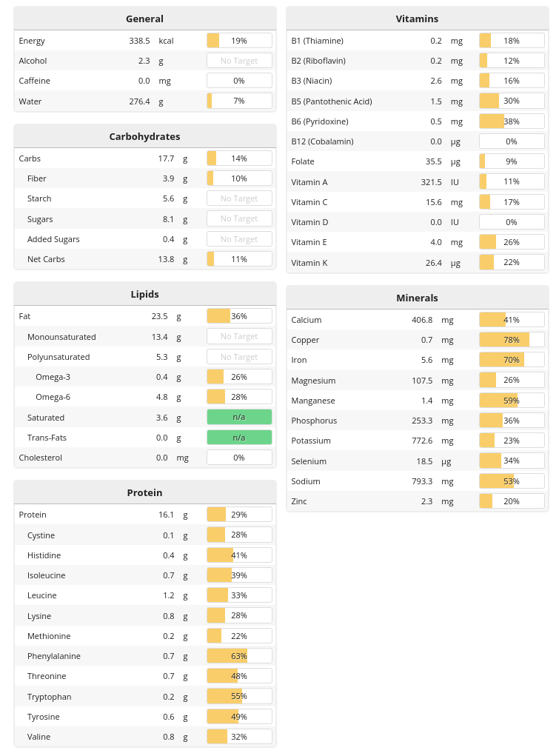559x756 pixels.
Task: Click the Net Carbs row label
Action: click(46, 259)
